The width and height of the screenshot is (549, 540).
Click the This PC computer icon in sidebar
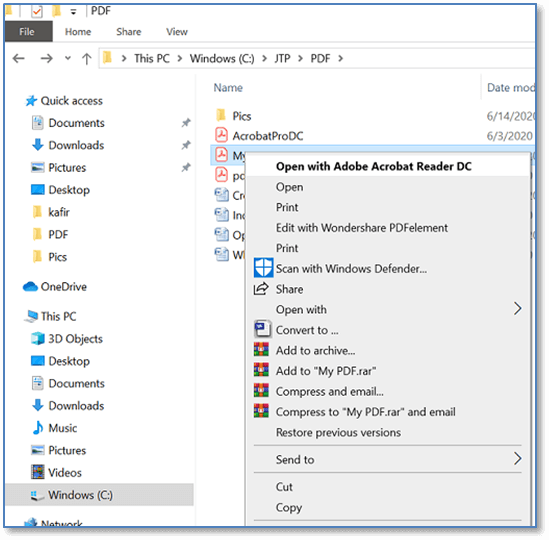31,316
